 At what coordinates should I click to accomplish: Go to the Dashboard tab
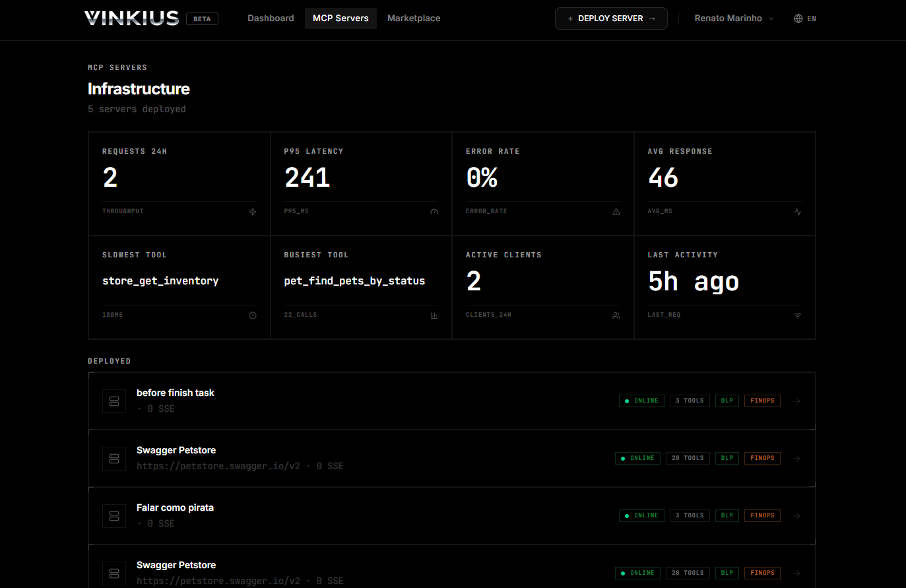click(271, 18)
